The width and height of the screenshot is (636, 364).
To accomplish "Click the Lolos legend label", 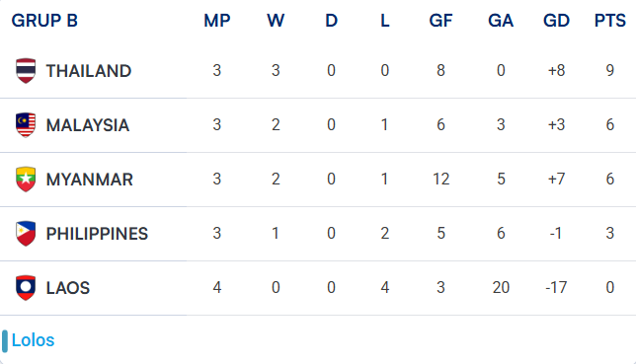I will tap(33, 340).
